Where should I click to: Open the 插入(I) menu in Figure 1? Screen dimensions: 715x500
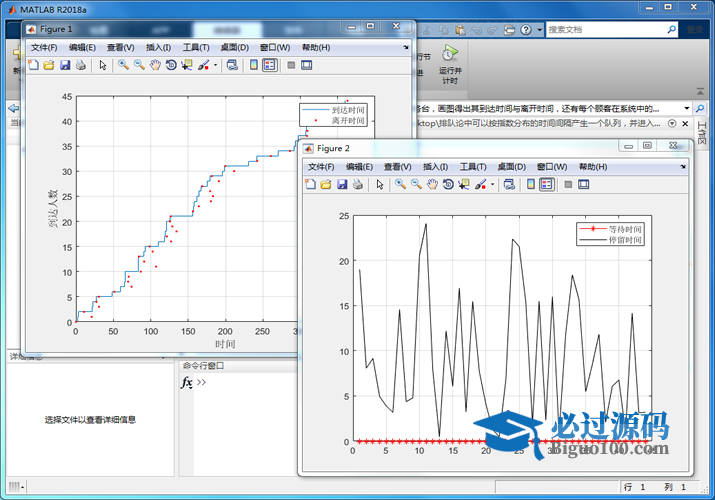pos(158,47)
